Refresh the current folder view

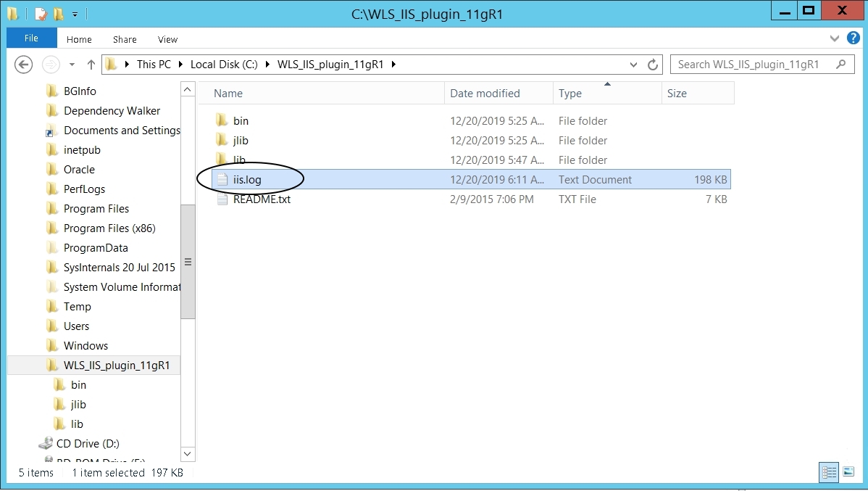pyautogui.click(x=653, y=65)
